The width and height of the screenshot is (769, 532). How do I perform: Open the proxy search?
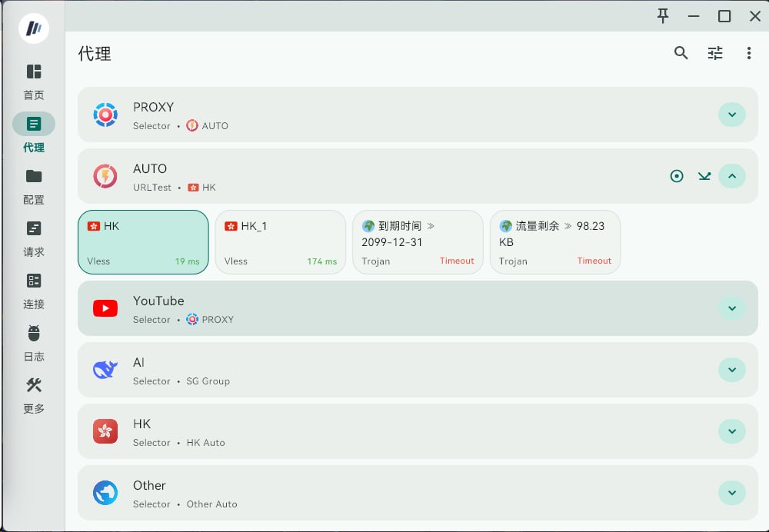681,53
